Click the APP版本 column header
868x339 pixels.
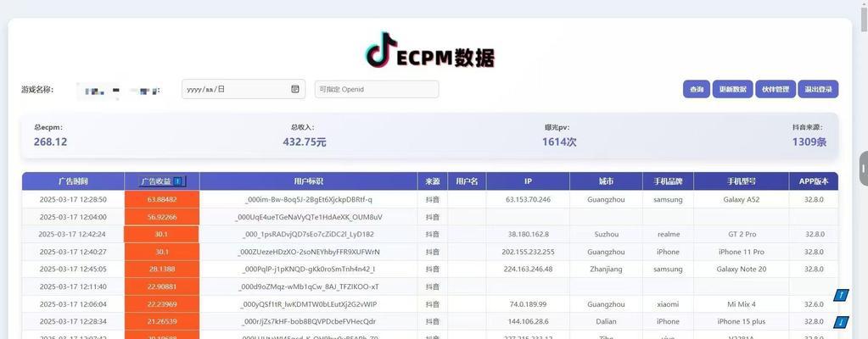(814, 181)
